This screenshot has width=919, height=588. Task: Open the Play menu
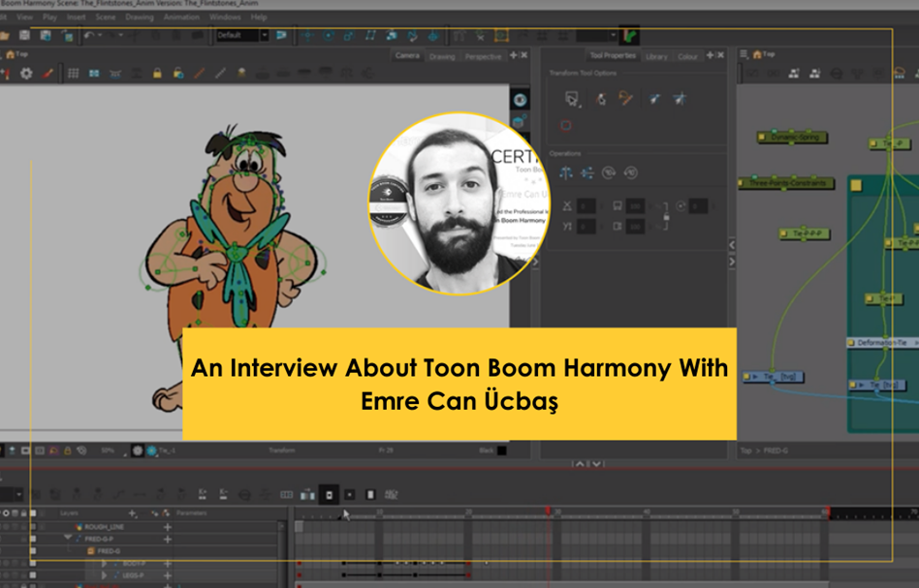(49, 17)
